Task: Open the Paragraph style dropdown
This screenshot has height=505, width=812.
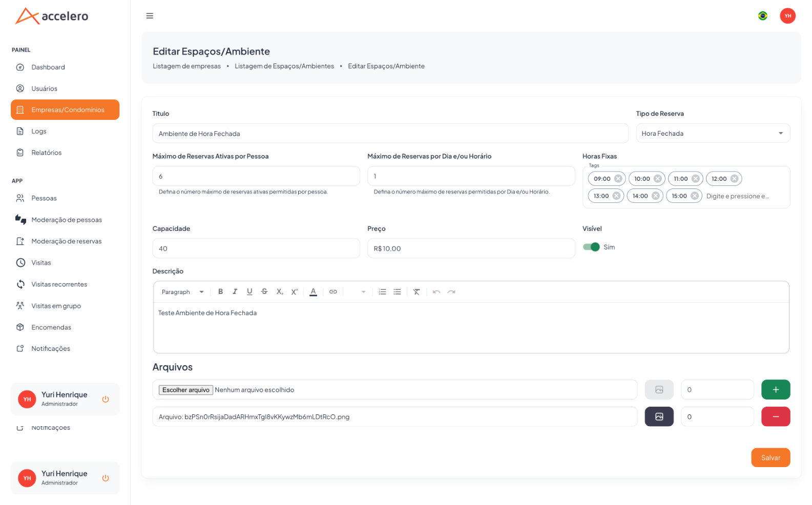Action: [x=183, y=292]
